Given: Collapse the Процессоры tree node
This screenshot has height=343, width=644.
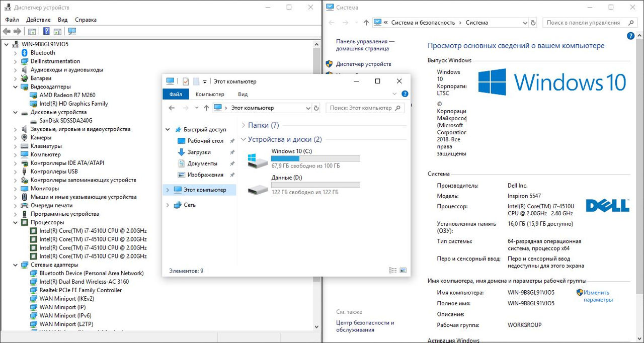Looking at the screenshot, I should (x=14, y=222).
